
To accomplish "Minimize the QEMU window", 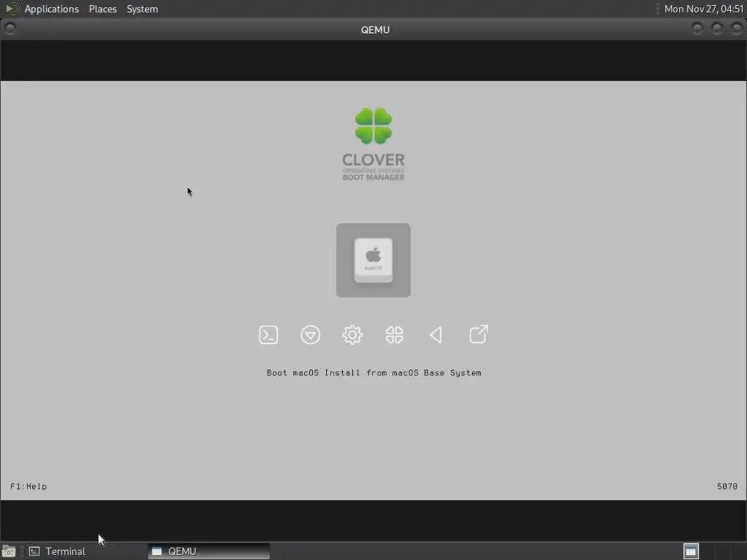I will (697, 28).
